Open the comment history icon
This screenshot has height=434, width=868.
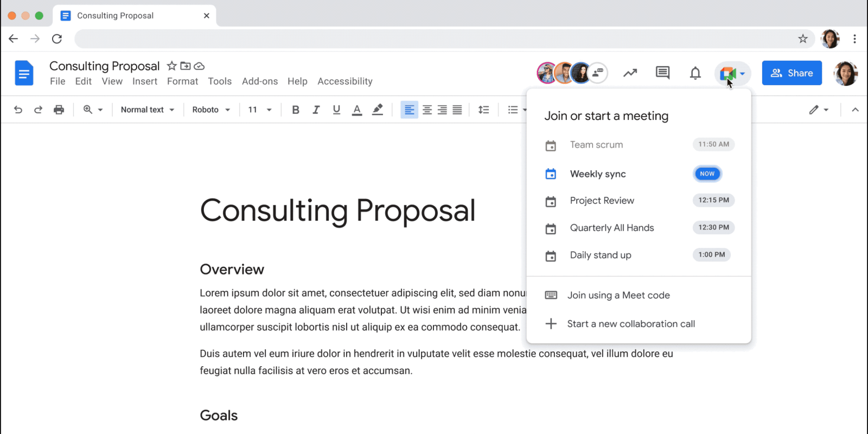tap(662, 73)
